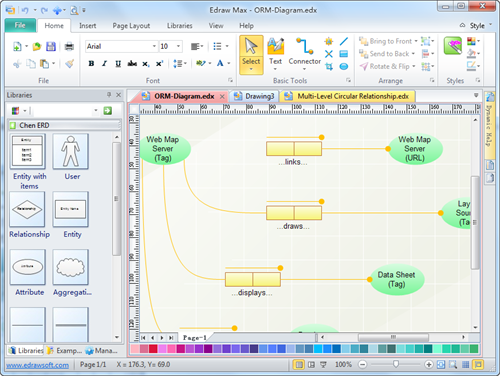Toggle Strikethrough formatting
This screenshot has width=500, height=376.
point(132,63)
